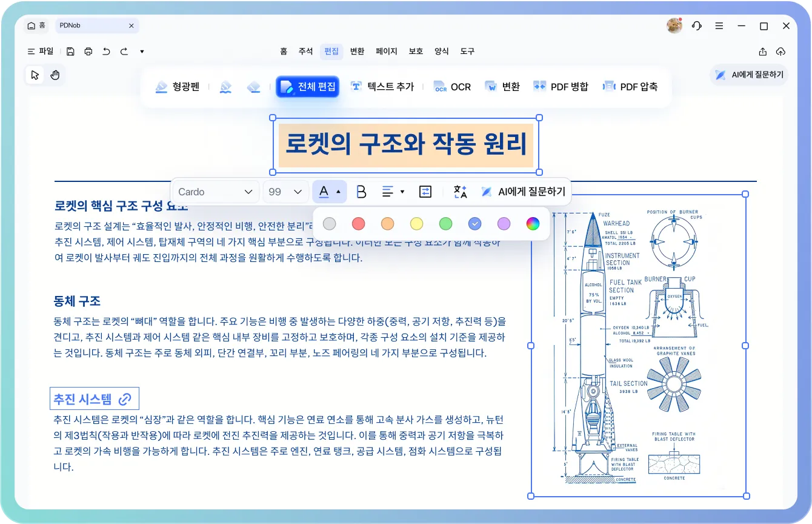
Task: Click the PDF 병합 merge button
Action: pyautogui.click(x=561, y=87)
